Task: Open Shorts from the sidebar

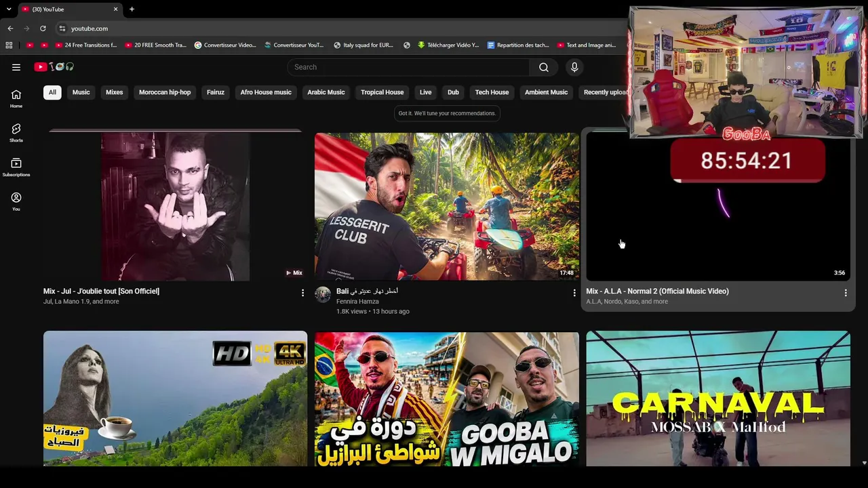Action: point(16,133)
